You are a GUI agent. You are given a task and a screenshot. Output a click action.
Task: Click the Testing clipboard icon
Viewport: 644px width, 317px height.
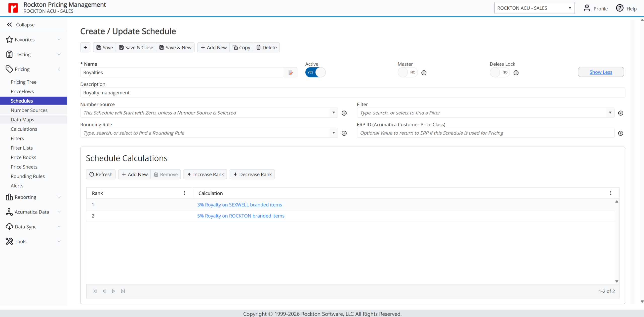(x=9, y=54)
